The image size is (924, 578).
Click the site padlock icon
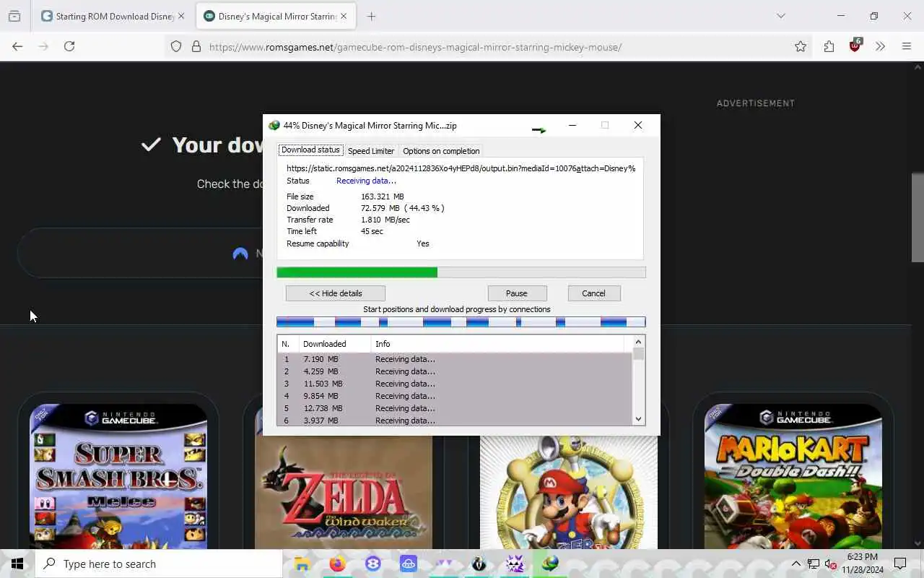pyautogui.click(x=196, y=46)
